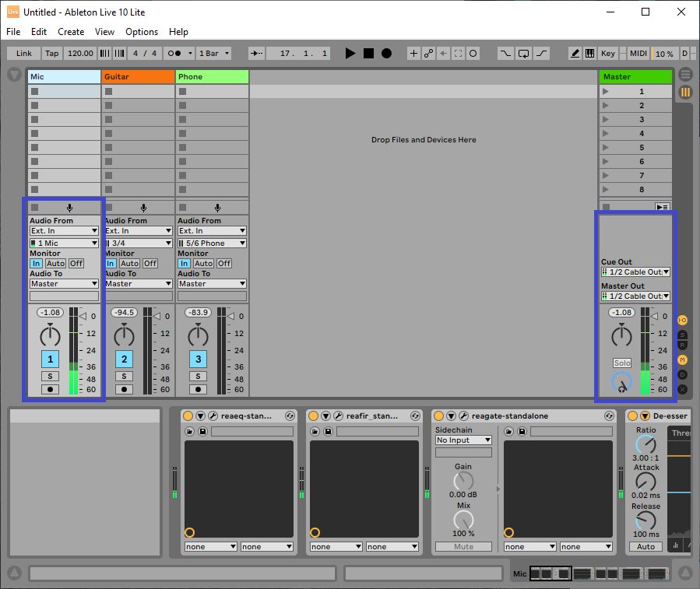The image size is (700, 589).
Task: Open Master Out dropdown
Action: pyautogui.click(x=635, y=296)
